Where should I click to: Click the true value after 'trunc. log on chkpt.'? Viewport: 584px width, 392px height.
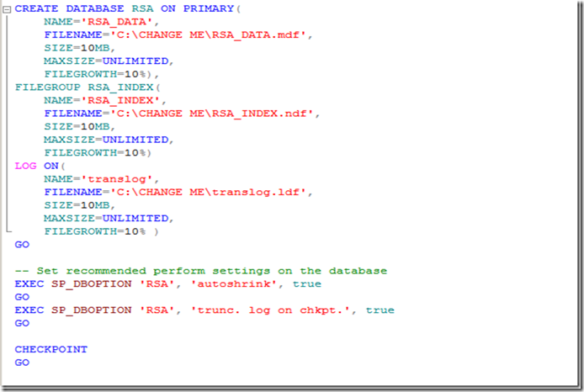pos(380,310)
